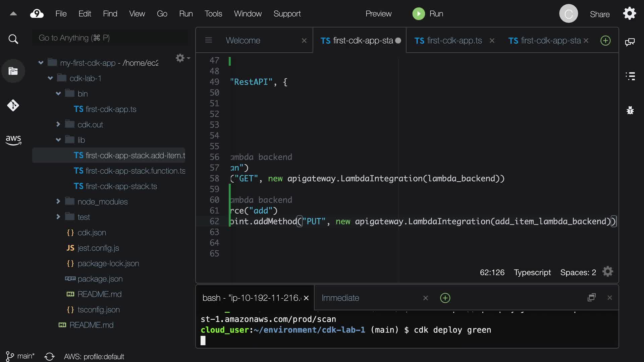Viewport: 644px width, 362px height.
Task: Open Preferences gear in top right
Action: pyautogui.click(x=630, y=14)
